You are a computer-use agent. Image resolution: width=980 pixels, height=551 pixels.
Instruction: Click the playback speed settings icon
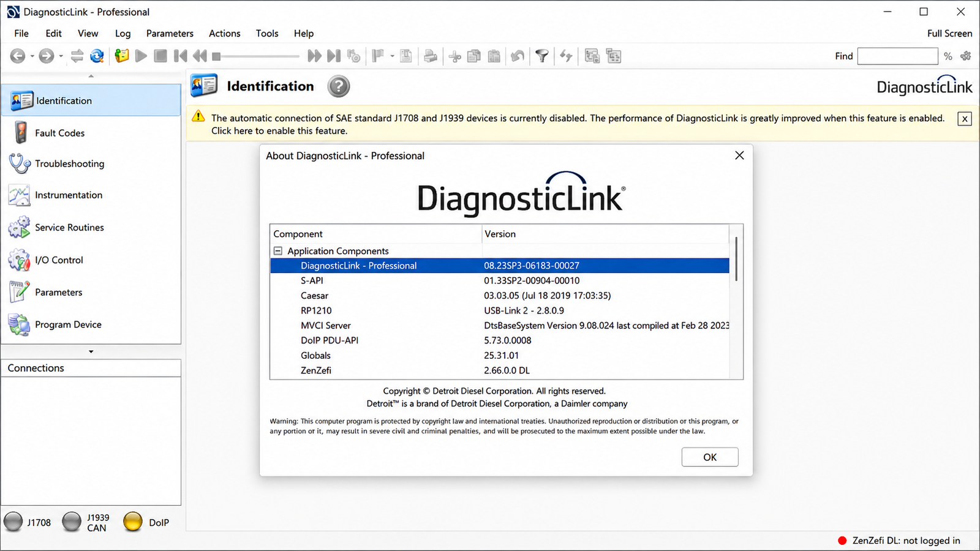353,56
